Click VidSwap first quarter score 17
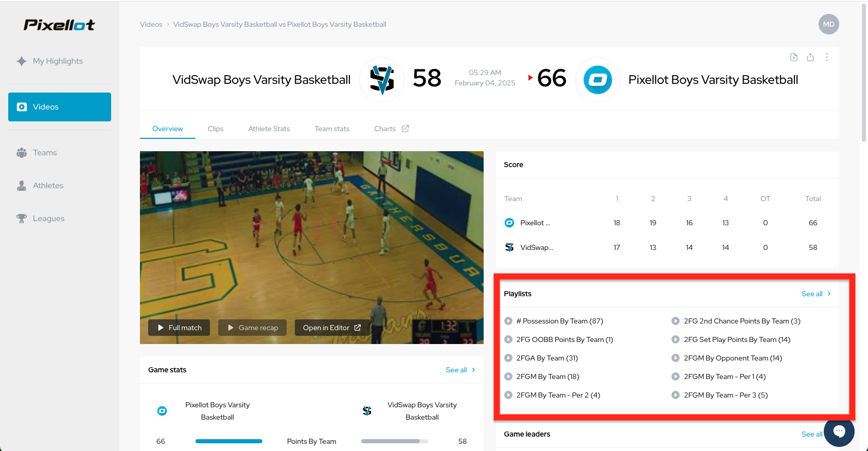 click(x=617, y=247)
